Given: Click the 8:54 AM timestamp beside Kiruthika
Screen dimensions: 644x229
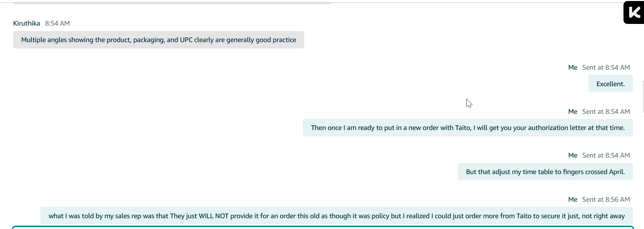Looking at the screenshot, I should pyautogui.click(x=58, y=23).
